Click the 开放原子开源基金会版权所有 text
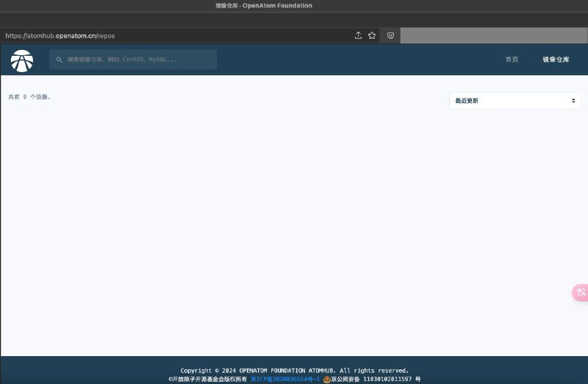 click(208, 379)
